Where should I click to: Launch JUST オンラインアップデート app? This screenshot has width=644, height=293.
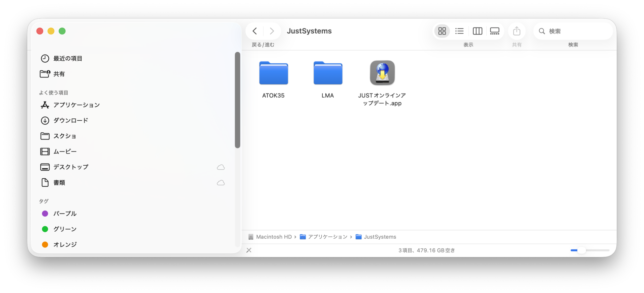(x=382, y=73)
